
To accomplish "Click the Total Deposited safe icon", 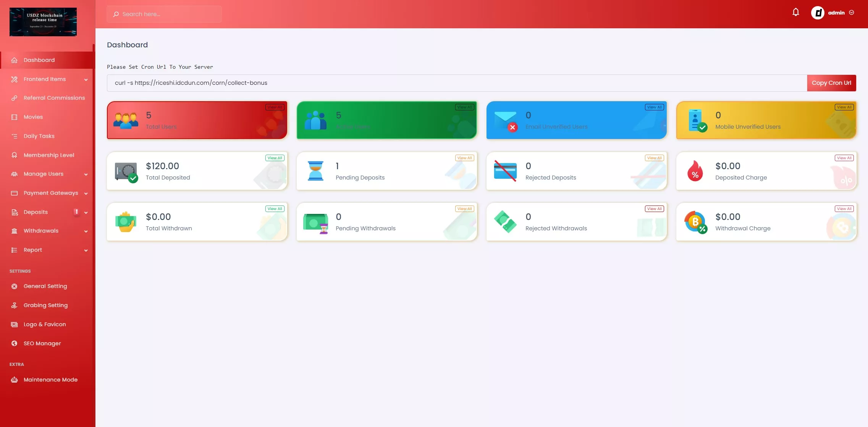I will pyautogui.click(x=126, y=172).
